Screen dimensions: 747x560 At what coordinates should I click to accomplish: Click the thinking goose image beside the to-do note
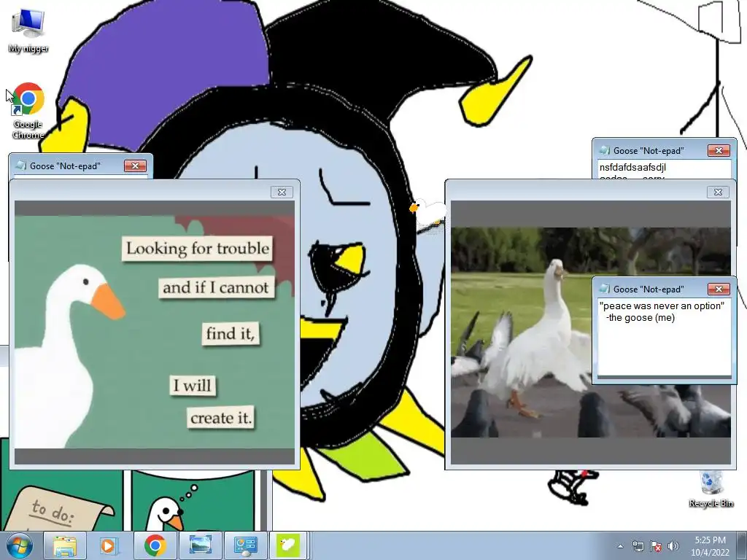193,501
